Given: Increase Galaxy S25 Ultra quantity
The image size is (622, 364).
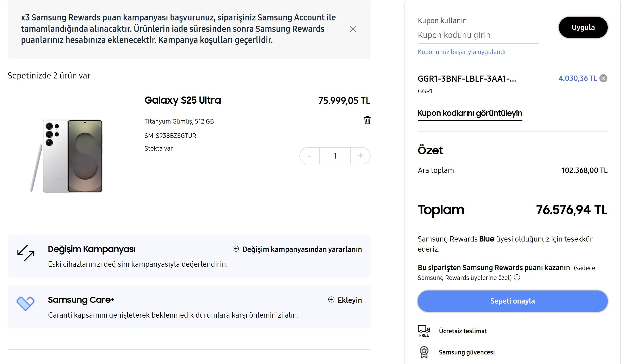Looking at the screenshot, I should pos(360,156).
